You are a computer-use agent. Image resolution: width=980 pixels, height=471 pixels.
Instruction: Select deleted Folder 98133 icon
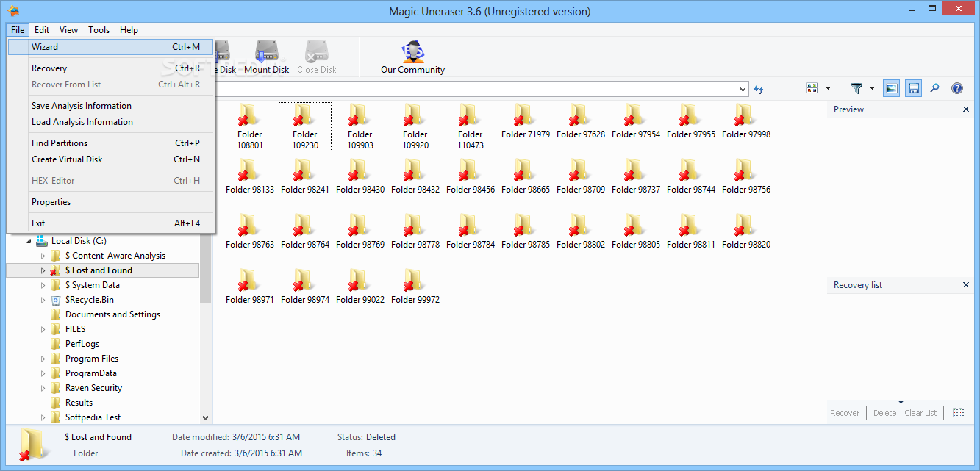[248, 171]
